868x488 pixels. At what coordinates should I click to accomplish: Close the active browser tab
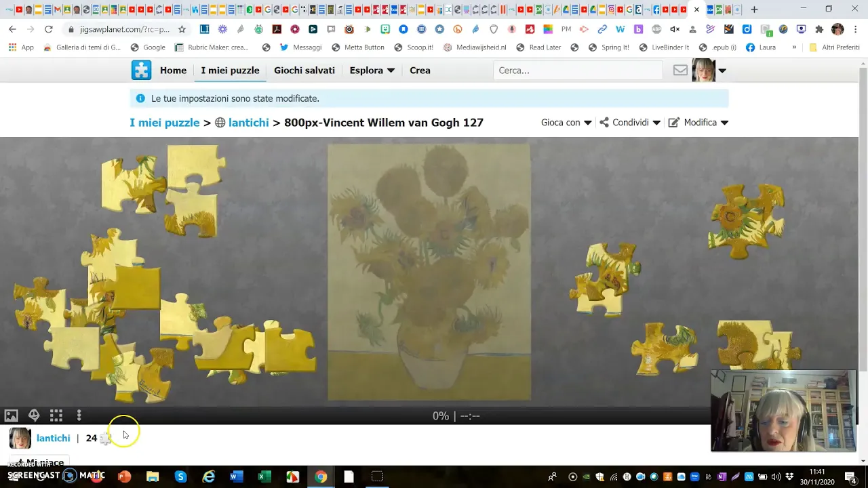click(696, 9)
